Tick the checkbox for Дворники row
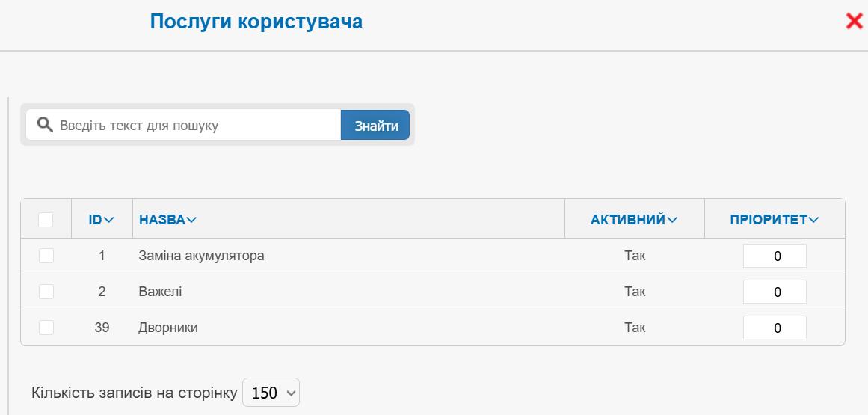This screenshot has width=868, height=415. pos(46,328)
